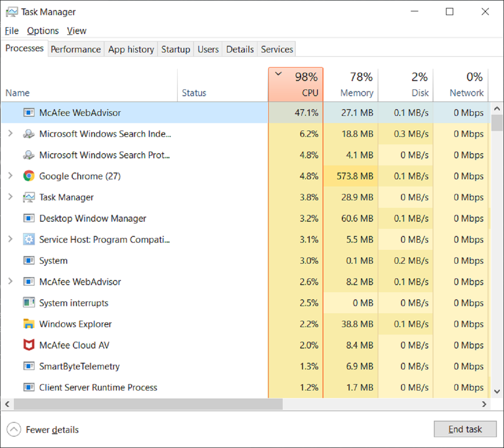Click the Google Chrome process icon
Image resolution: width=504 pixels, height=448 pixels.
point(29,176)
